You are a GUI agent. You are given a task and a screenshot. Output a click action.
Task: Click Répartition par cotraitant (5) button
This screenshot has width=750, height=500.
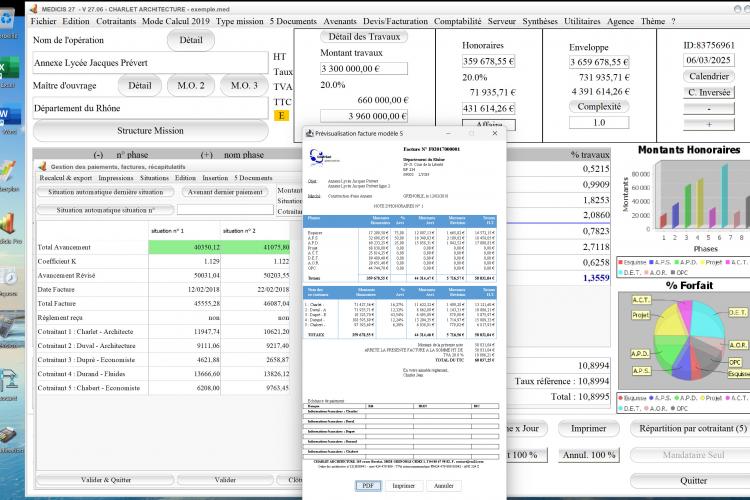click(x=693, y=429)
